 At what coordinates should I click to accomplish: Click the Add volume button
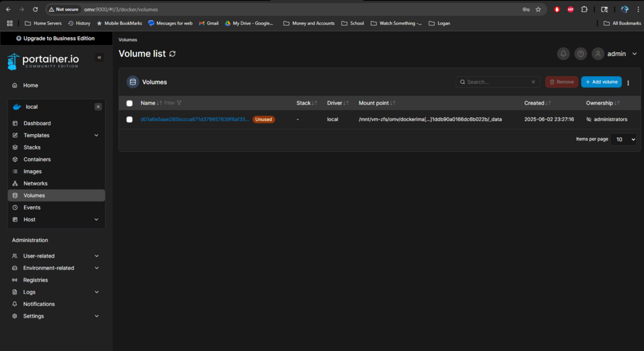pos(601,82)
